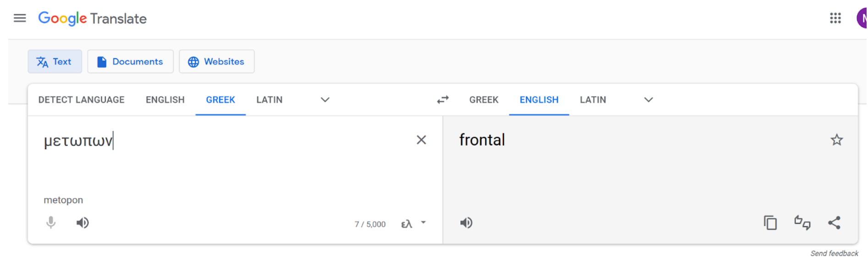868x271 pixels.
Task: Listen to the English translation
Action: (466, 223)
